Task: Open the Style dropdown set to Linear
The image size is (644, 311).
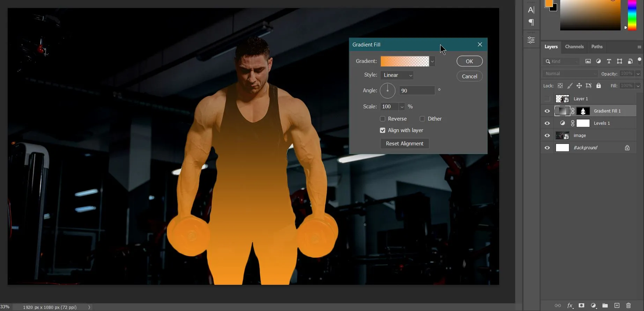Action: click(397, 75)
